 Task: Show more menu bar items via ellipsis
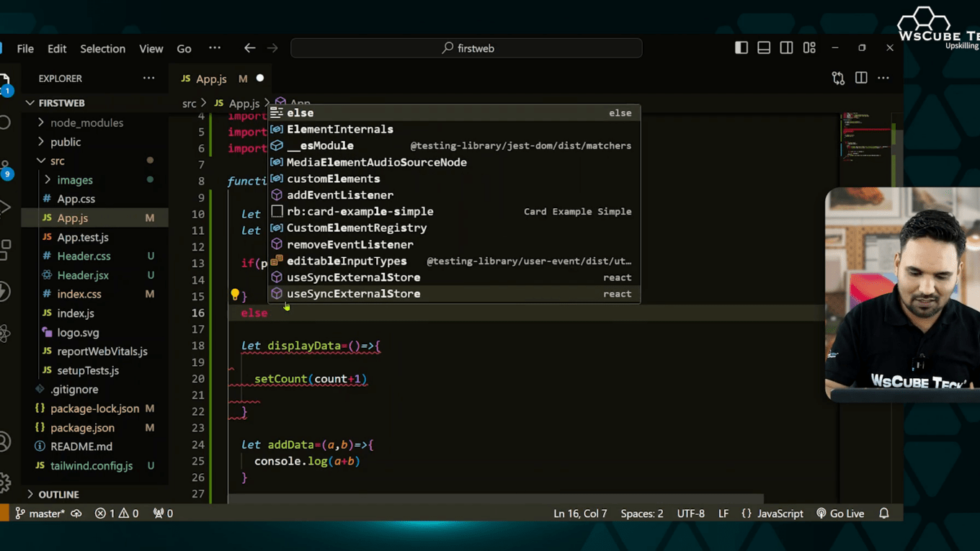(x=215, y=48)
